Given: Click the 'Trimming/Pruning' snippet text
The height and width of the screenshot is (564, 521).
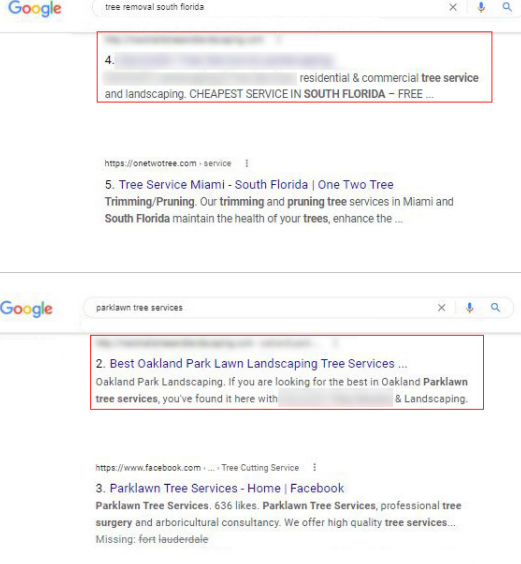Looking at the screenshot, I should coord(149,202).
